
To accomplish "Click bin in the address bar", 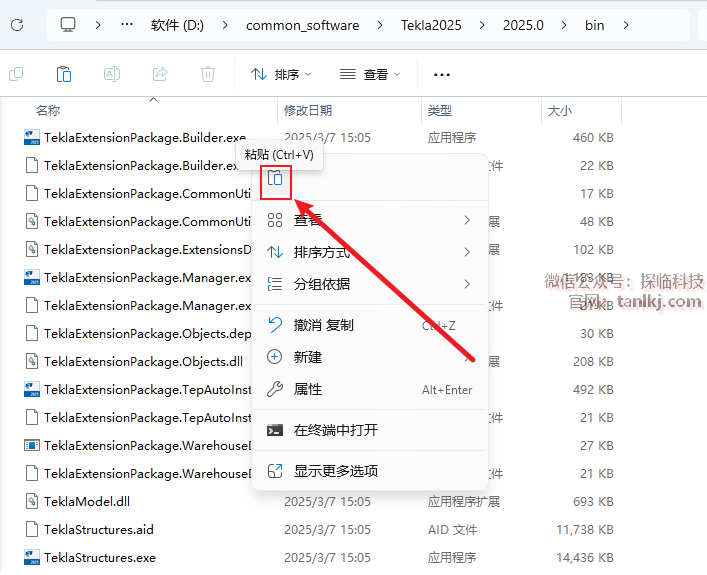I will click(x=594, y=25).
